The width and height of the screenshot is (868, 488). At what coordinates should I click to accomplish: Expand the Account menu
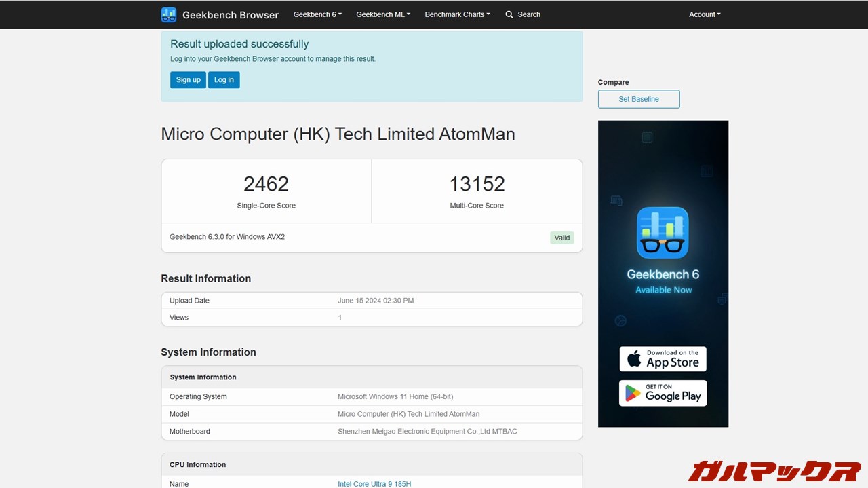point(705,14)
